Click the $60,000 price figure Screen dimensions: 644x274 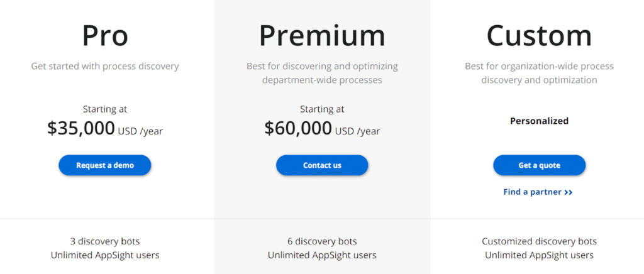[298, 128]
